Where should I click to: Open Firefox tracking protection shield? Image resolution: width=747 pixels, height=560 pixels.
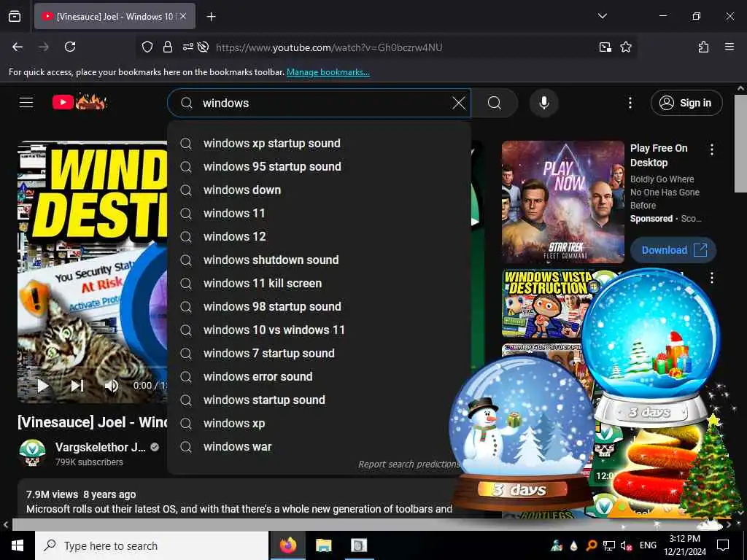click(x=147, y=47)
